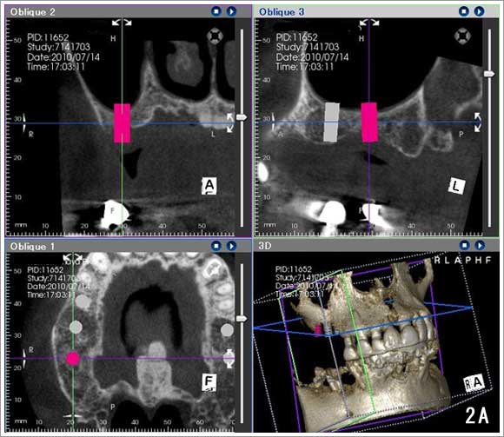Click the stop button in Oblique 1 header
The height and width of the screenshot is (437, 504).
(x=216, y=246)
